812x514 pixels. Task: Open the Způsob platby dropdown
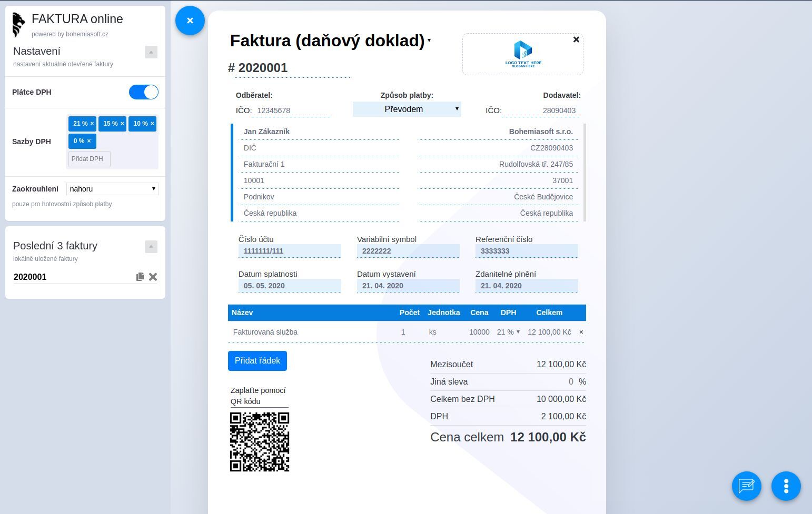pyautogui.click(x=407, y=109)
